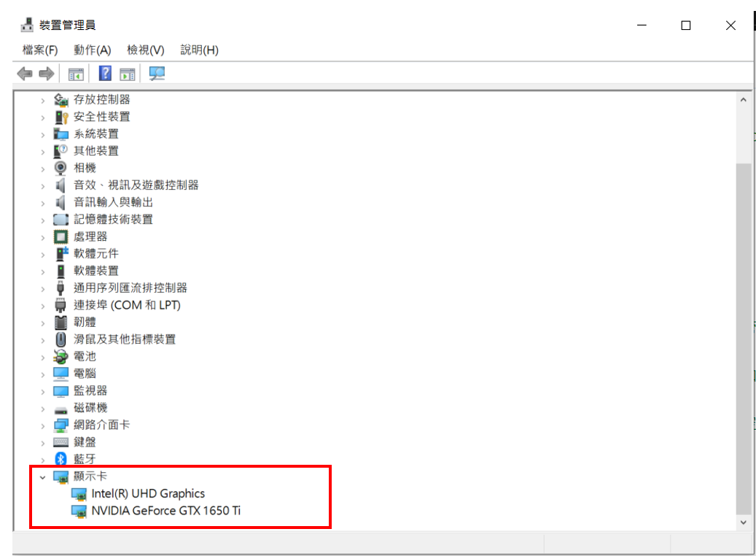The height and width of the screenshot is (556, 756).
Task: Select the NVIDIA GeForce GTX 1650 Ti device
Action: 165,511
